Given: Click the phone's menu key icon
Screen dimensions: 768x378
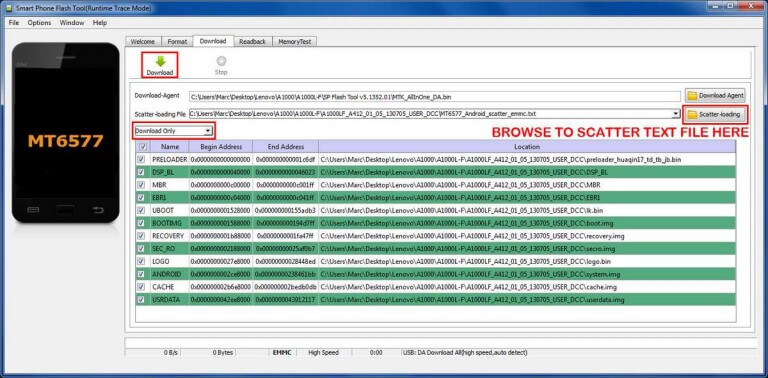Looking at the screenshot, I should (33, 210).
